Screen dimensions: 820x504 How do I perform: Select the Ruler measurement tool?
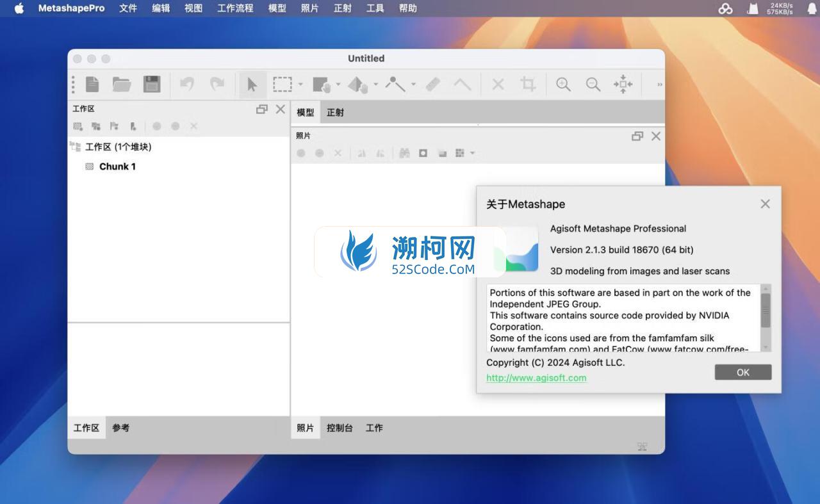coord(433,84)
